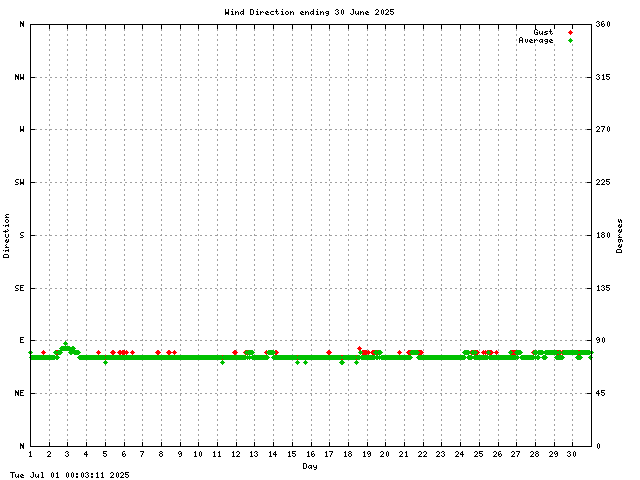640x480 pixels.
Task: Click day '12' on the x-axis
Action: (236, 454)
